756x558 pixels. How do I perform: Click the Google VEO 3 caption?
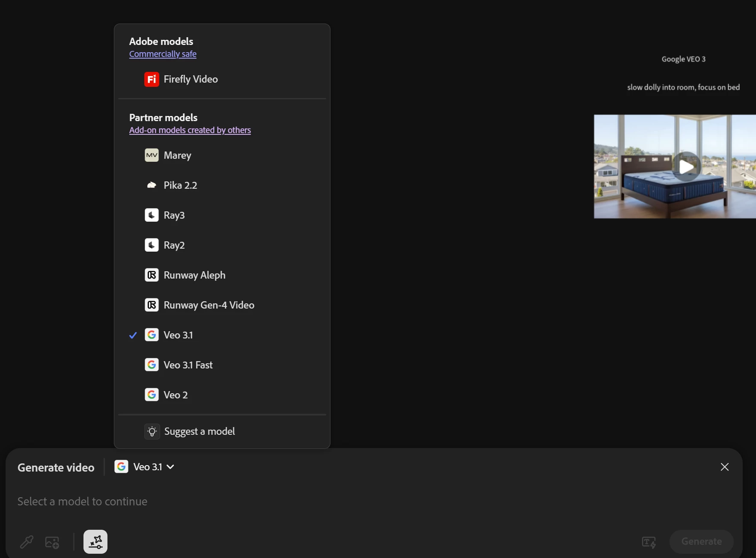[x=684, y=59]
